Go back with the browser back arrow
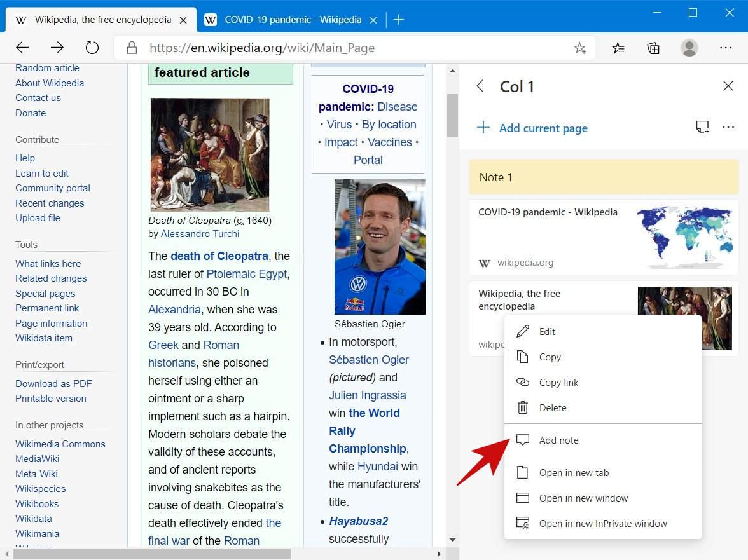This screenshot has height=560, width=748. pos(22,47)
